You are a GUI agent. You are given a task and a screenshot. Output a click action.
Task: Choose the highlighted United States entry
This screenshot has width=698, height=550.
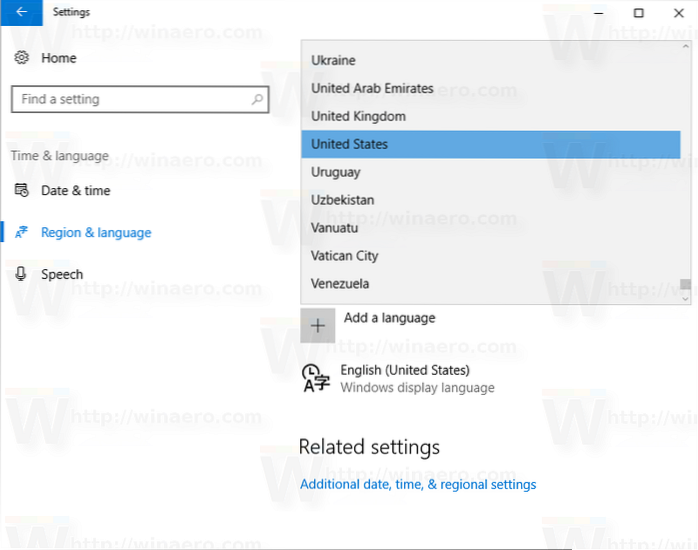[491, 144]
